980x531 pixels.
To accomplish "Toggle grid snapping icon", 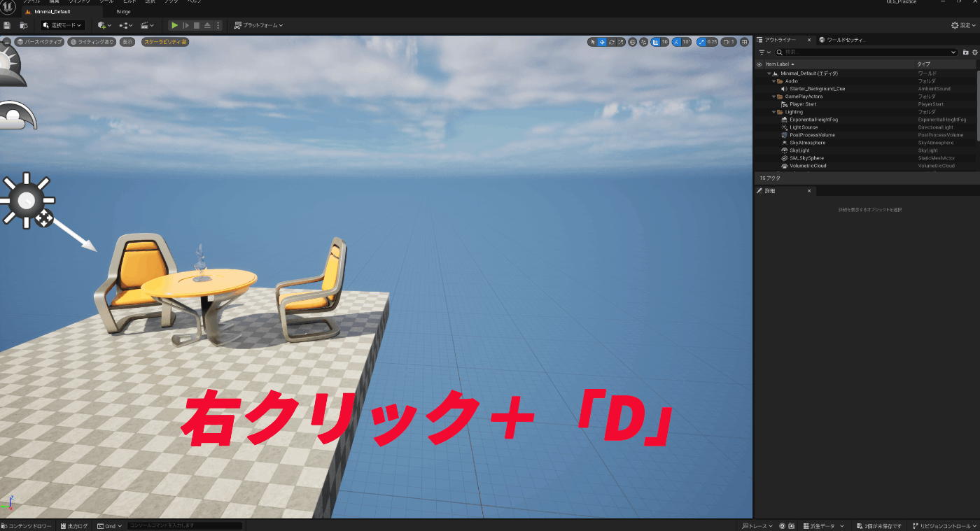I will coord(655,42).
